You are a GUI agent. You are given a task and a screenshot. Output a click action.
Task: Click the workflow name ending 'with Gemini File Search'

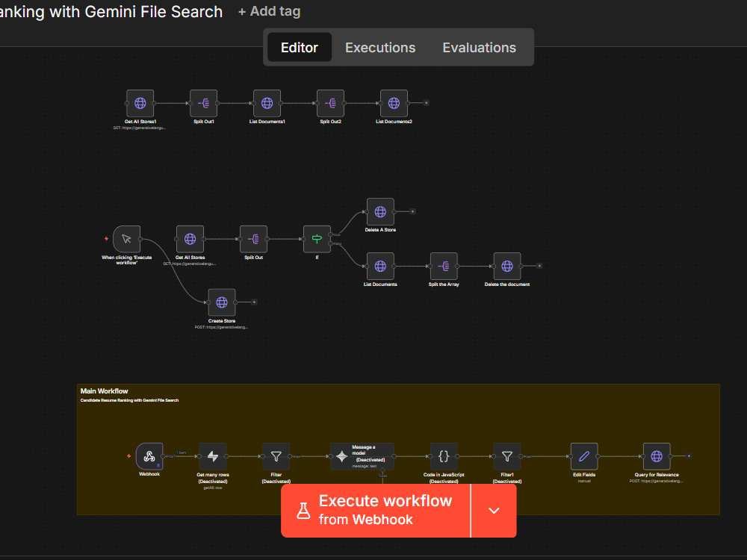pyautogui.click(x=111, y=11)
